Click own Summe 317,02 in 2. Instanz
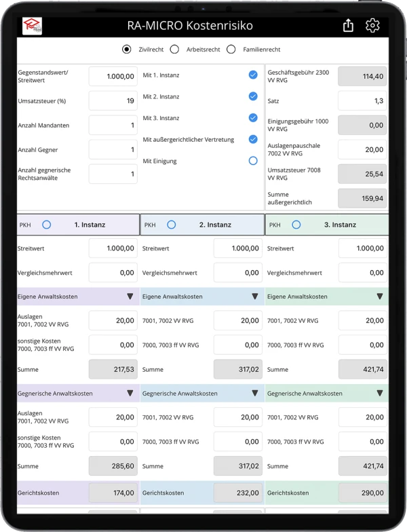Screen dimensions: 407x532 [238, 369]
